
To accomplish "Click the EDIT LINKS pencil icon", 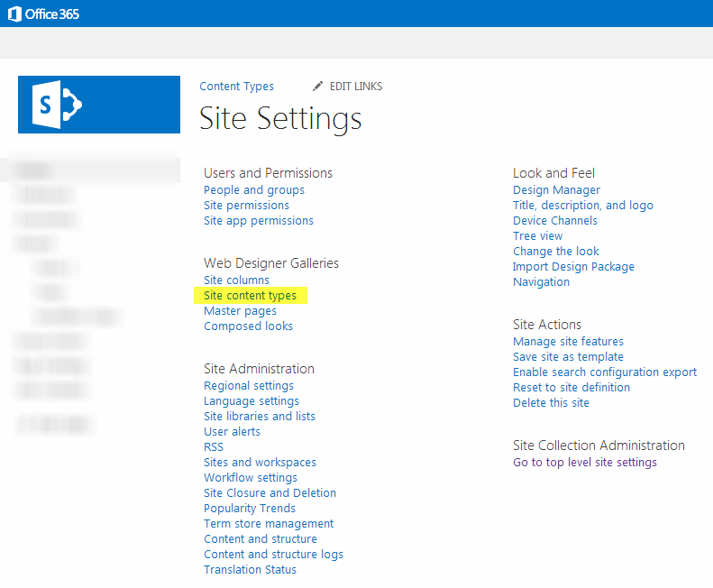I will point(317,87).
